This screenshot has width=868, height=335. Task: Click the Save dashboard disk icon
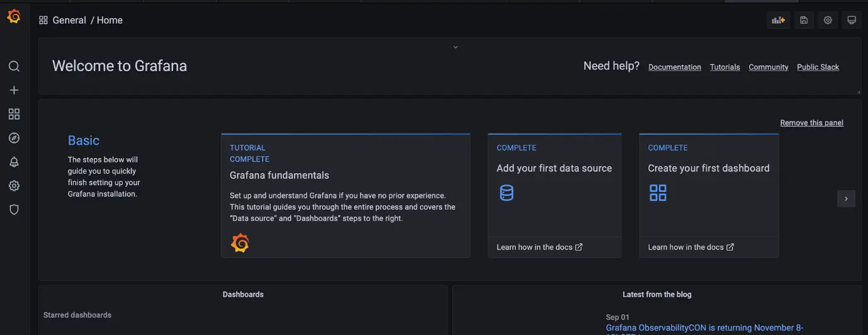pos(804,20)
